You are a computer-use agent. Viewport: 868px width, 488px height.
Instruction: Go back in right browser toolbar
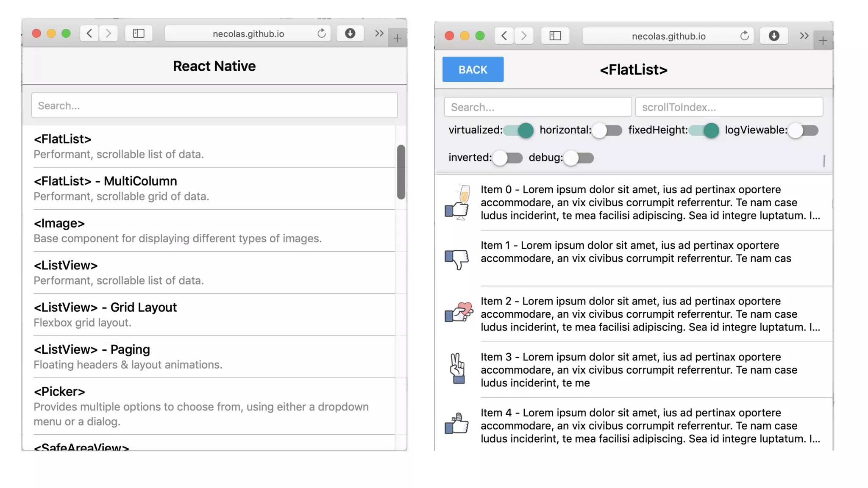pyautogui.click(x=504, y=36)
